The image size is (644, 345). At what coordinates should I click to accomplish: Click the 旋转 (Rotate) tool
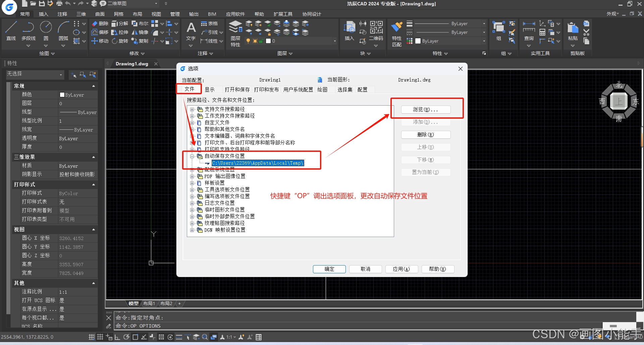tap(120, 41)
